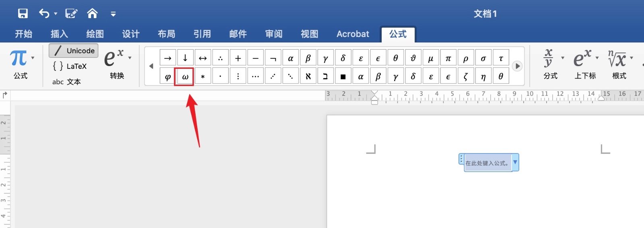Screen dimensions: 644x228
Task: Show next symbols with the gallery right arrow
Action: (x=517, y=66)
